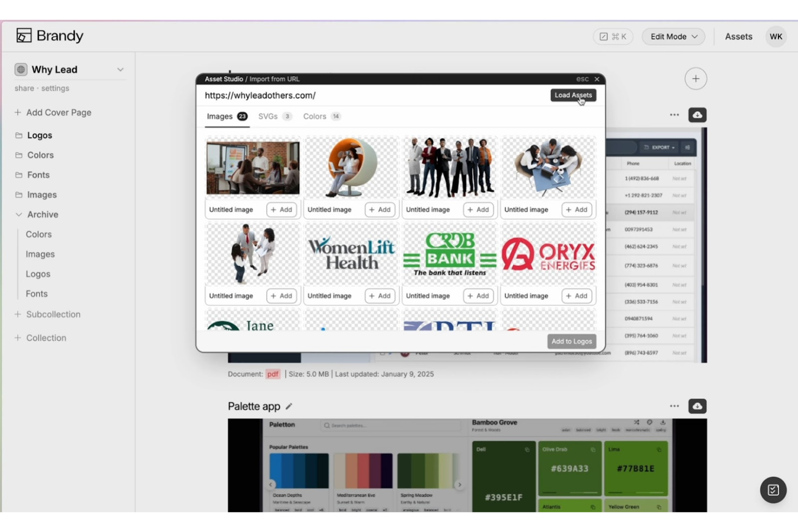Open Images under Archive

[x=40, y=254]
